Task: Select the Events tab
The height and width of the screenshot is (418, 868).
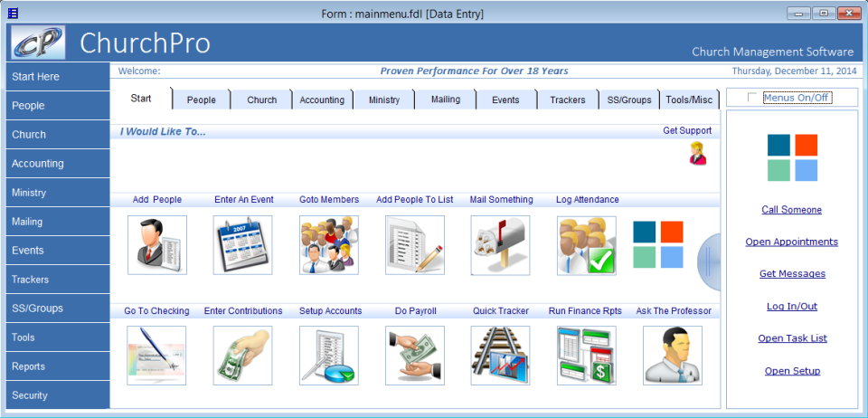Action: [x=505, y=100]
